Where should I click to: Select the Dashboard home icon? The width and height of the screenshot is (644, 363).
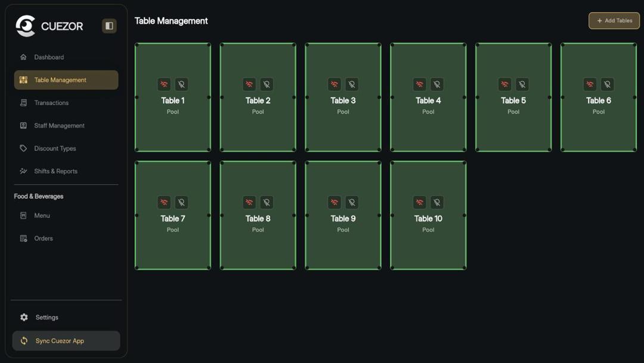[23, 57]
